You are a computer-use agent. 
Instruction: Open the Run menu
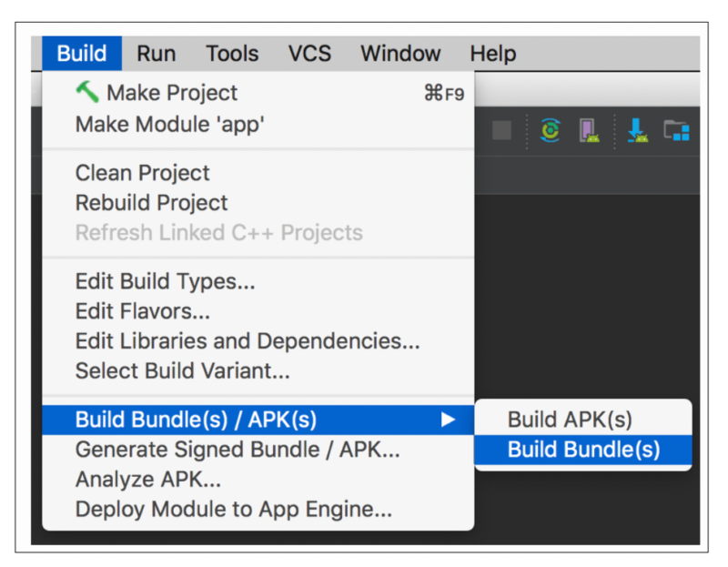point(156,53)
